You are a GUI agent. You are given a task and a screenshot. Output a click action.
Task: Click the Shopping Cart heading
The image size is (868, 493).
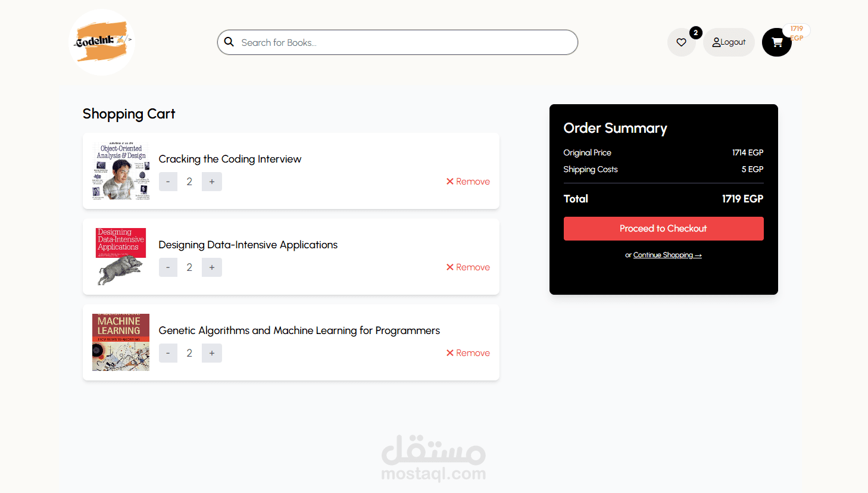pyautogui.click(x=129, y=114)
